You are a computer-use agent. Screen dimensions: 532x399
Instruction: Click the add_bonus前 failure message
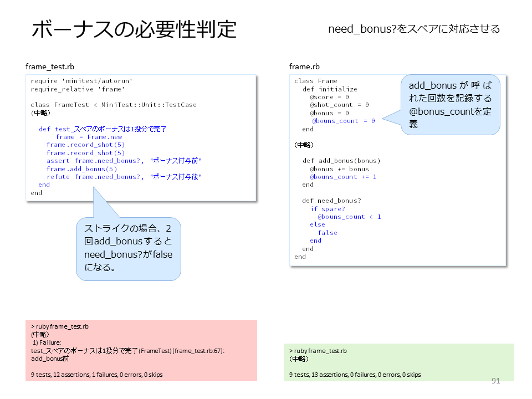[x=50, y=359]
